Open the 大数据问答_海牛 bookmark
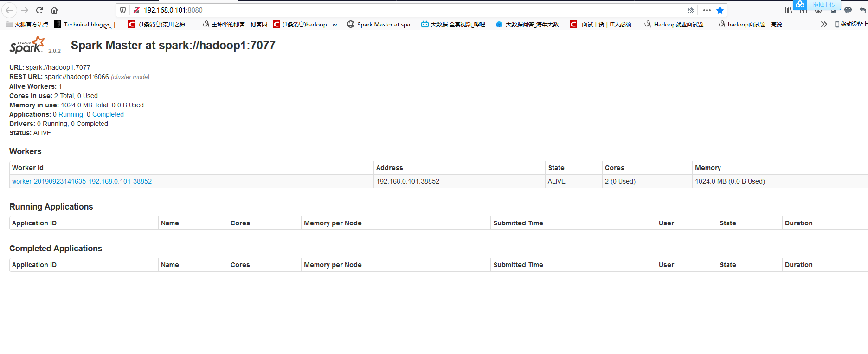This screenshot has height=354, width=868. pos(529,24)
